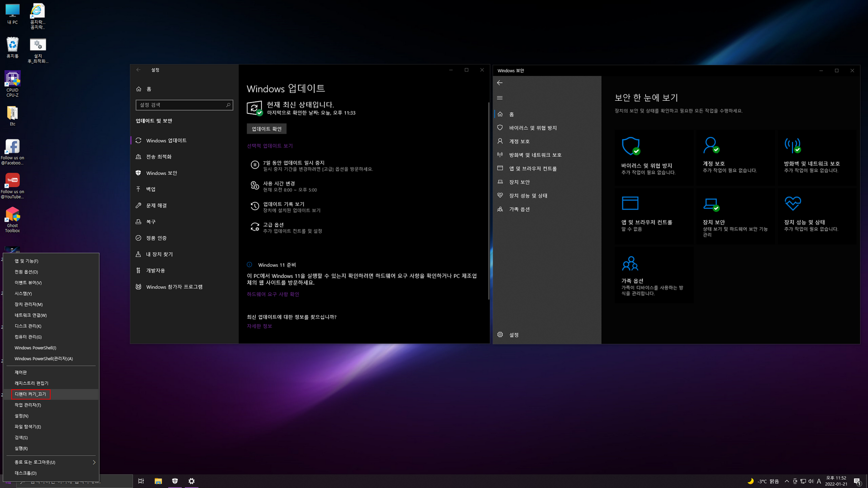Select Windows Insider Program in settings sidebar

tap(185, 287)
